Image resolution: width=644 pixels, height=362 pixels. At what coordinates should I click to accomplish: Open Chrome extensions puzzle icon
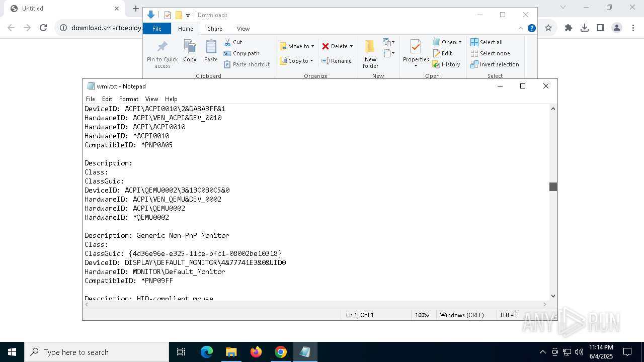tap(569, 28)
